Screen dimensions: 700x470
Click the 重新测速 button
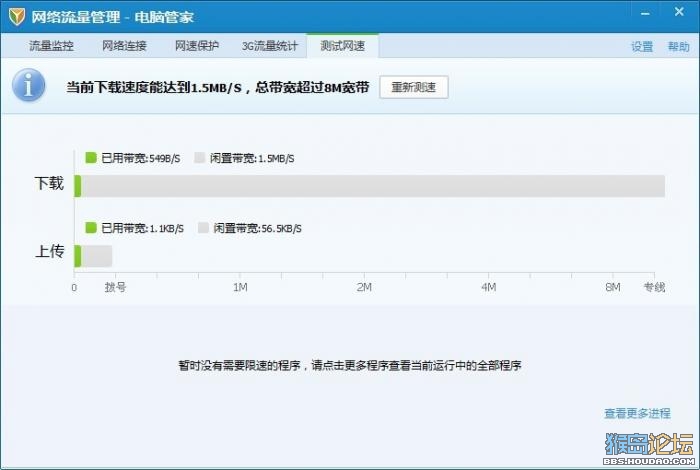point(414,87)
